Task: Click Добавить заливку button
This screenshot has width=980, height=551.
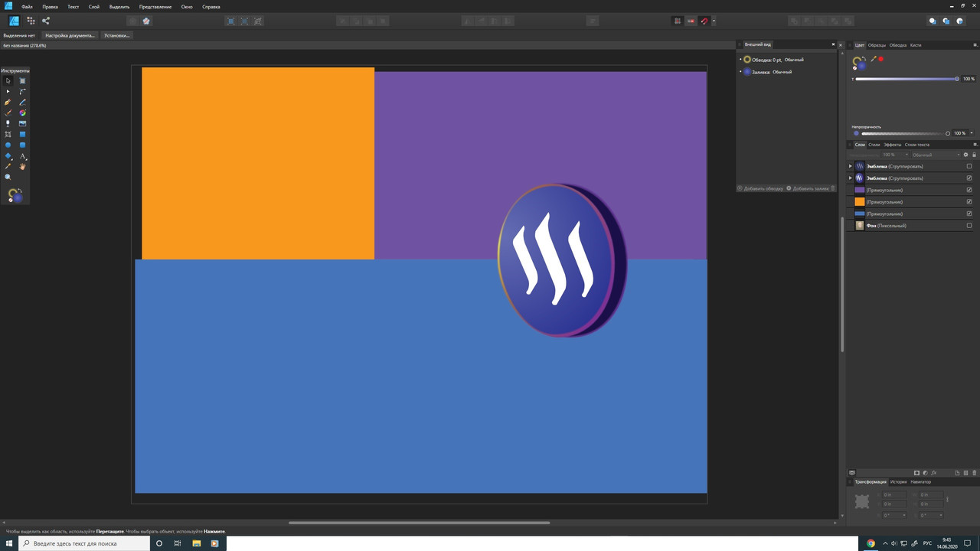Action: [x=808, y=188]
